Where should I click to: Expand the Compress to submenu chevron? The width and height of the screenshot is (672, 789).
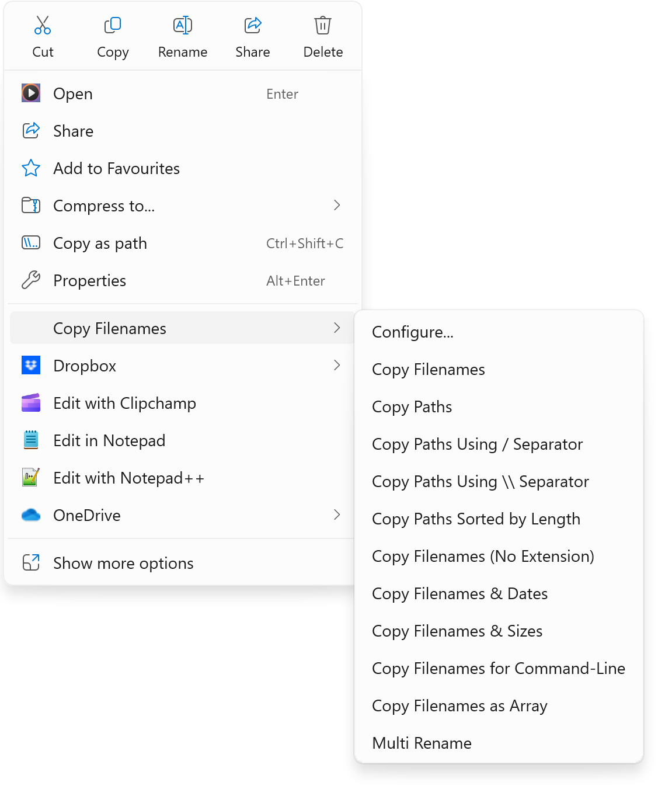tap(337, 206)
